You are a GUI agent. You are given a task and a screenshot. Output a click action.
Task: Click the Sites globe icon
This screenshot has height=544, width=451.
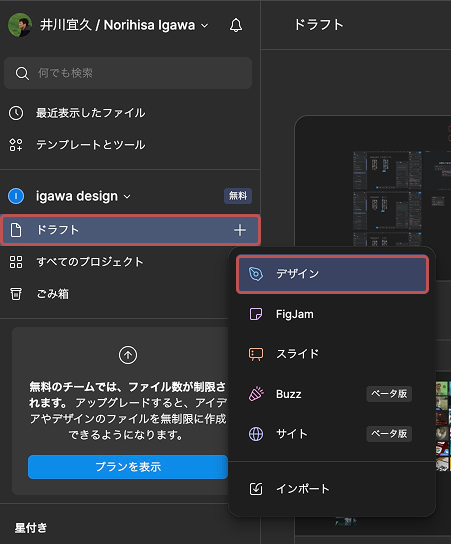[x=256, y=434]
